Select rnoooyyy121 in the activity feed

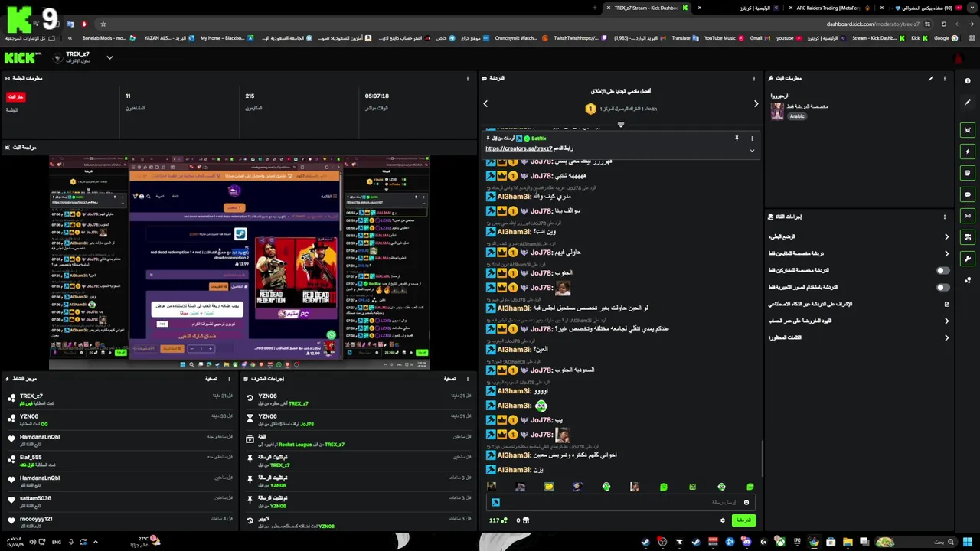point(36,519)
